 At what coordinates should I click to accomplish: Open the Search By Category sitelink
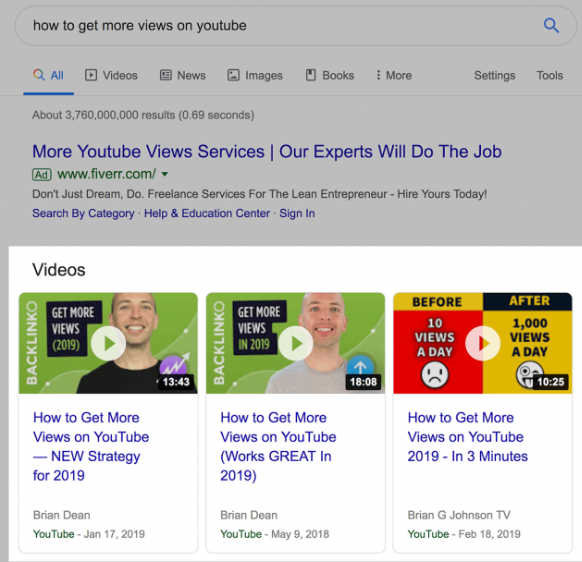click(83, 213)
